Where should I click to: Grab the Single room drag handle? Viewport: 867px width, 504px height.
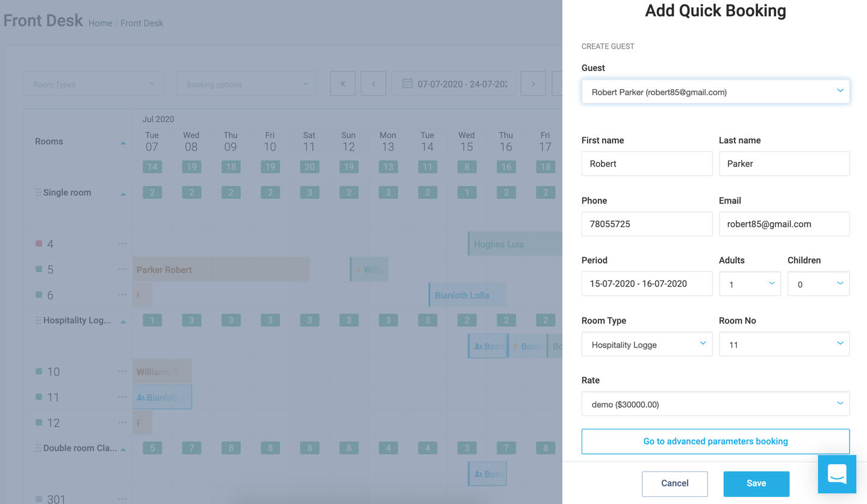pyautogui.click(x=39, y=193)
